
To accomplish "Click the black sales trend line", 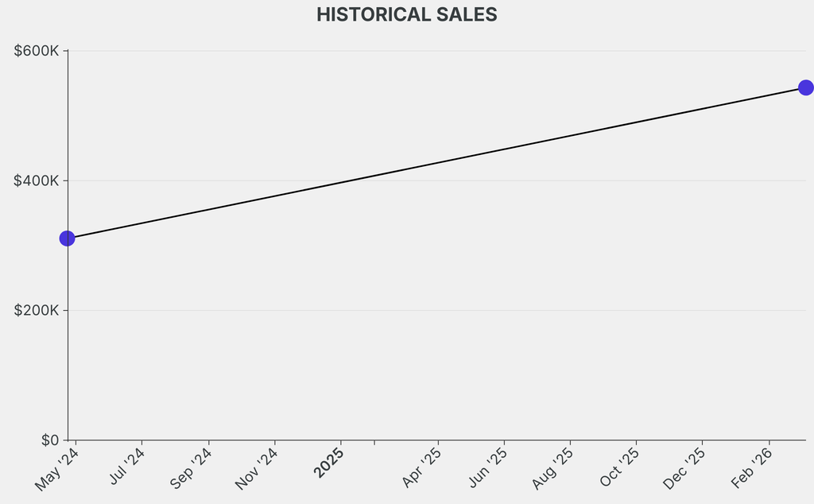I will pos(437,163).
